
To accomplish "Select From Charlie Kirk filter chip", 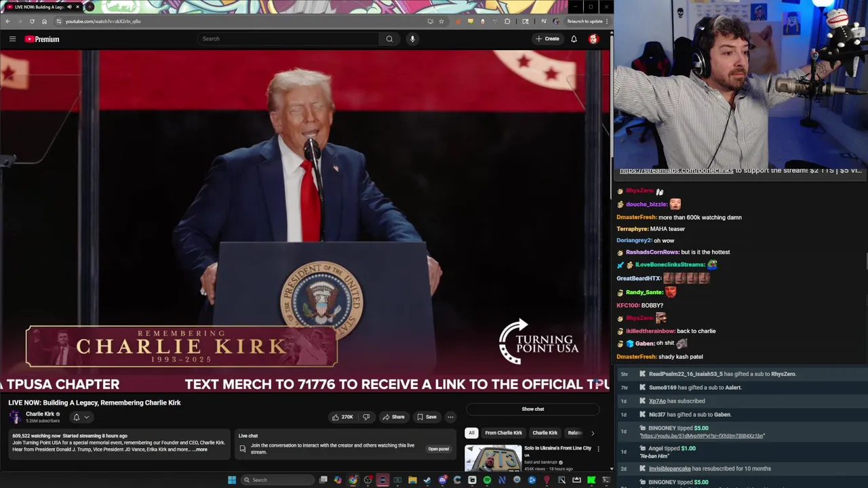I will click(503, 432).
